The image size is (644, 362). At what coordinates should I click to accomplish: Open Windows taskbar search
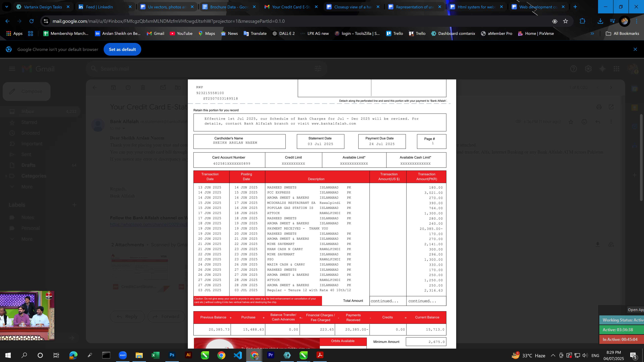[x=24, y=355]
